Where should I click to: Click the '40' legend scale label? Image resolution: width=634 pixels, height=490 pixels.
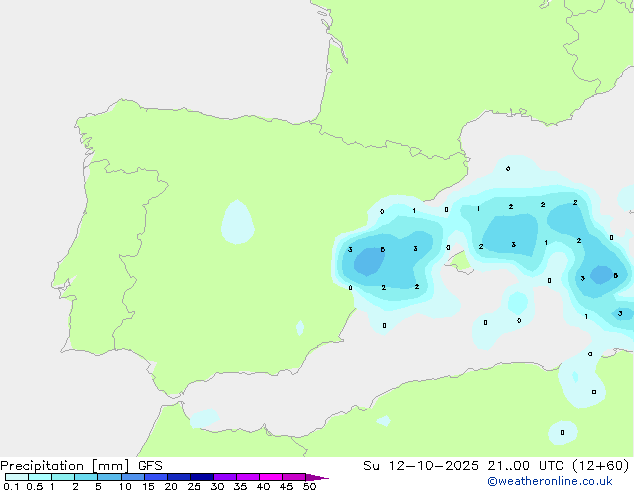264,486
